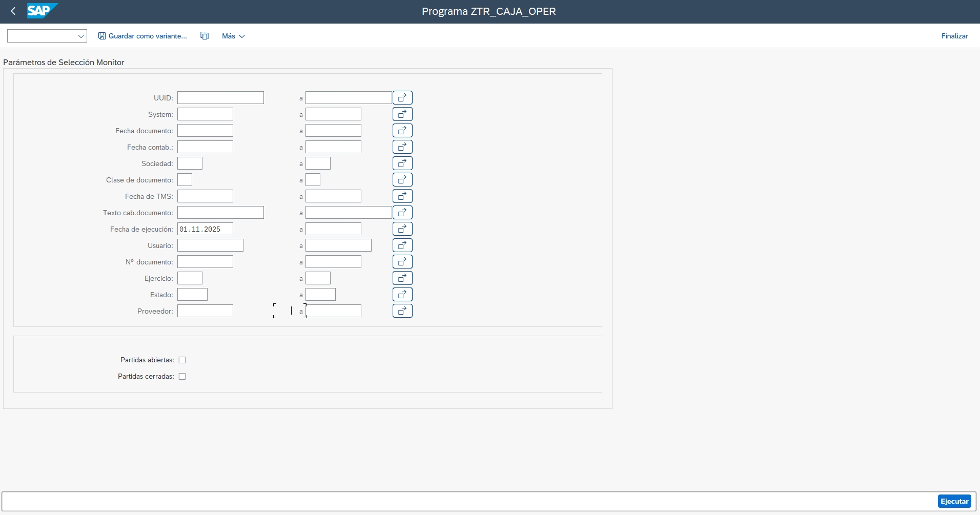The image size is (980, 515).
Task: Enable the Partidas cerradas checkbox
Action: click(182, 377)
